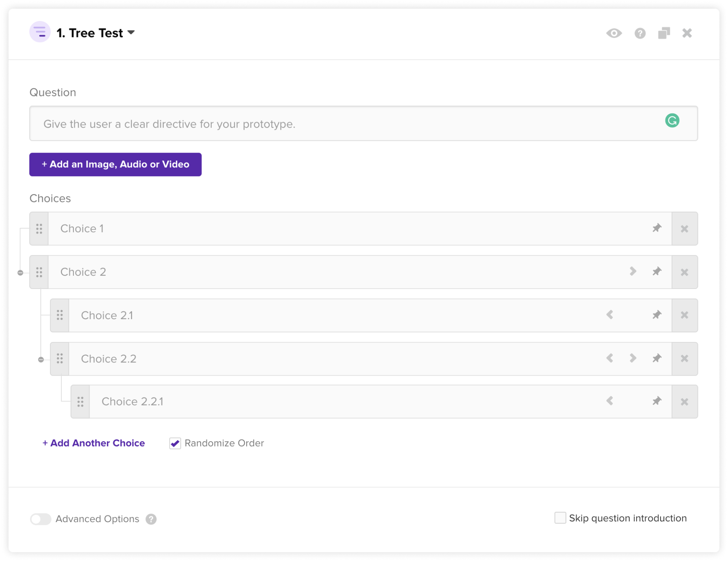Screen dimensions: 728x561
Task: Click Add an Image, Audio or Video
Action: [115, 164]
